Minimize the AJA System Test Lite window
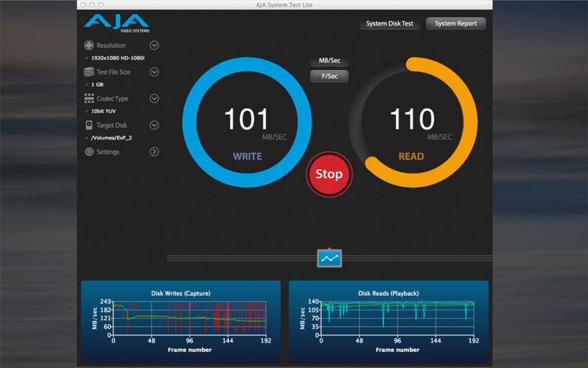 [92, 5]
